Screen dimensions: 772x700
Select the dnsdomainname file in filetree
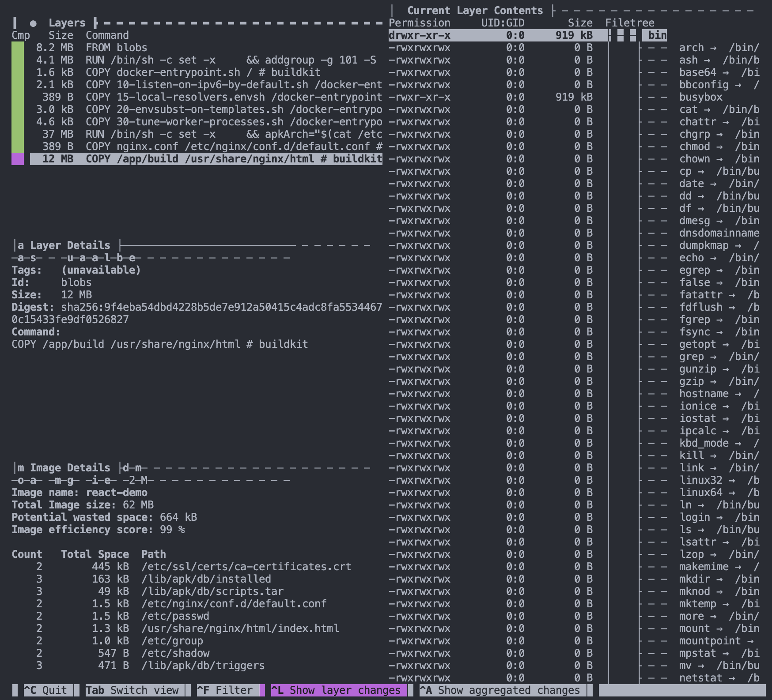coord(719,233)
